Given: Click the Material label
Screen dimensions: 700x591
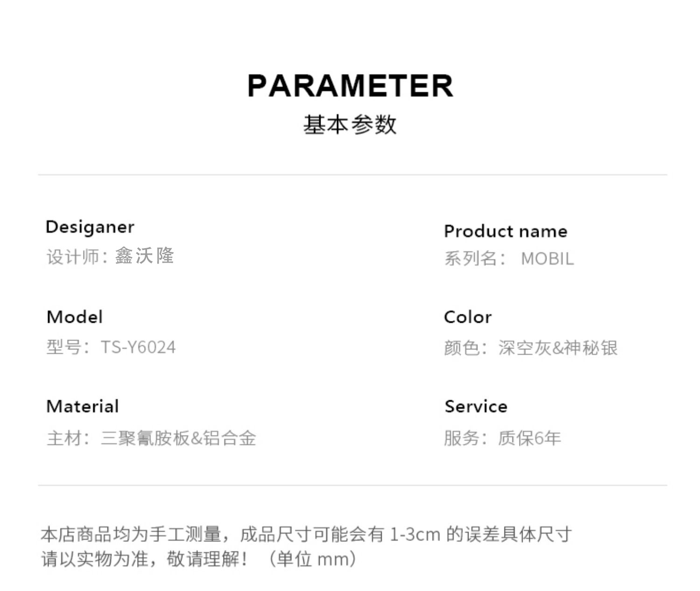Looking at the screenshot, I should tap(83, 406).
